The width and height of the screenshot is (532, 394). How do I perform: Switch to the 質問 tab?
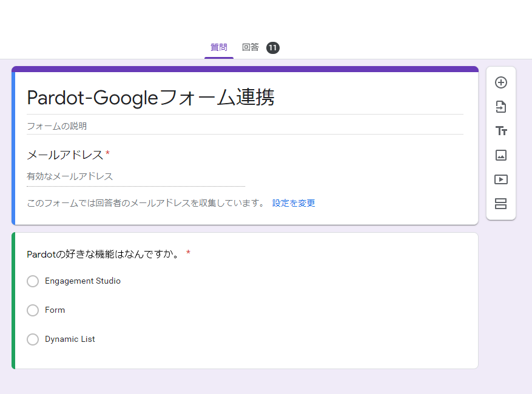pos(219,47)
